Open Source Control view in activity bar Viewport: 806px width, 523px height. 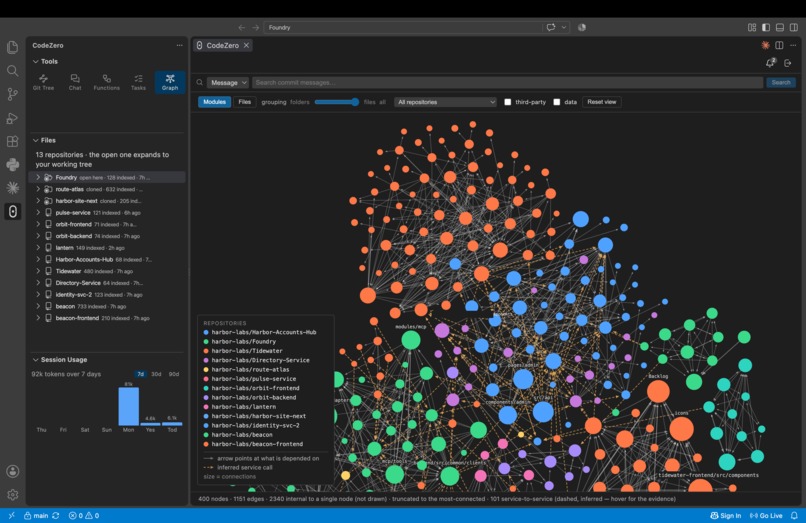pyautogui.click(x=12, y=94)
